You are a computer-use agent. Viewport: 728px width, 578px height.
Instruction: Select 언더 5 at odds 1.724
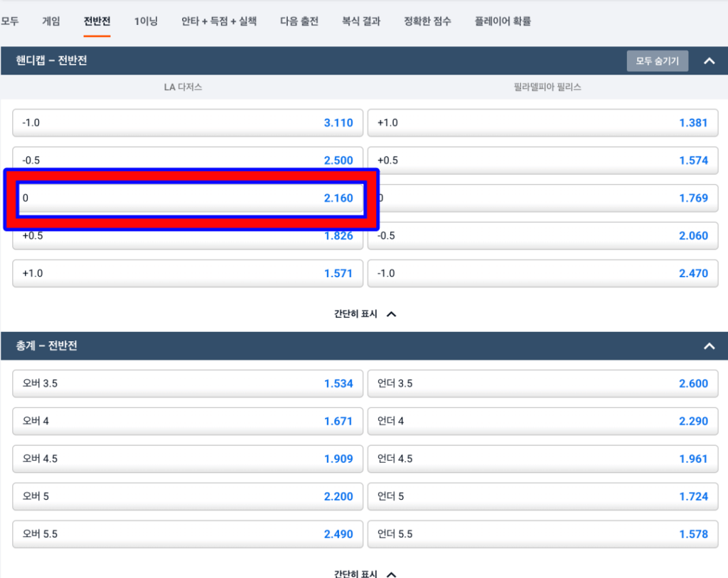pos(542,496)
